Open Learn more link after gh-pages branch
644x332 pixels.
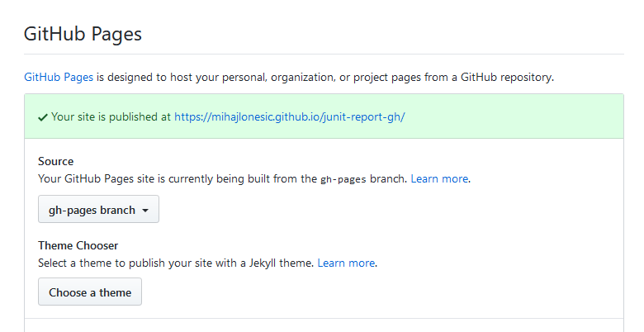(439, 178)
